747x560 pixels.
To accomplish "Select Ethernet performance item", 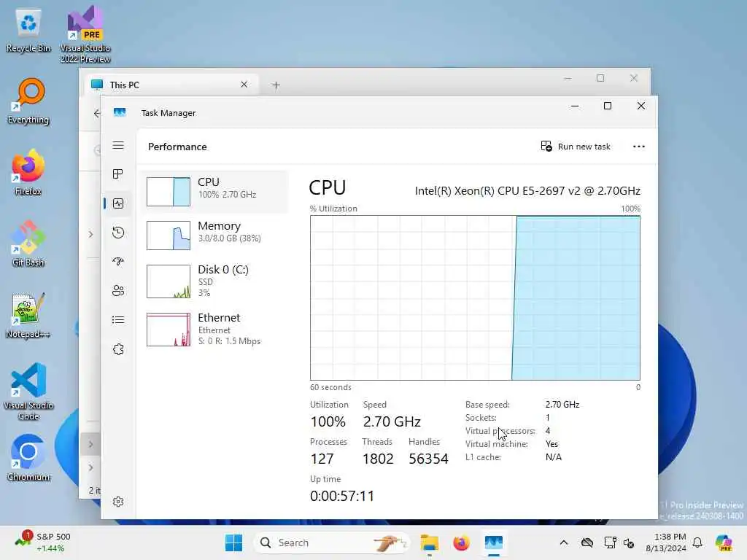I will click(x=214, y=329).
